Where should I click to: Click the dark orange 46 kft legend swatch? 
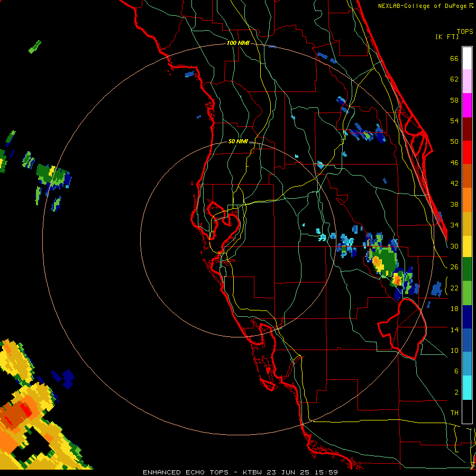click(467, 176)
